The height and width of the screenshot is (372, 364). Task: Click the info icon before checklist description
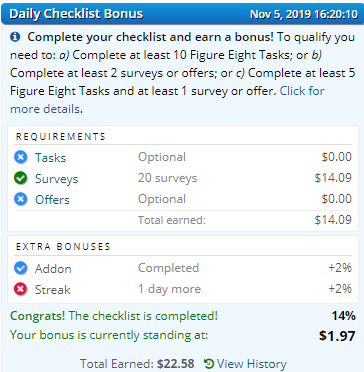(15, 37)
